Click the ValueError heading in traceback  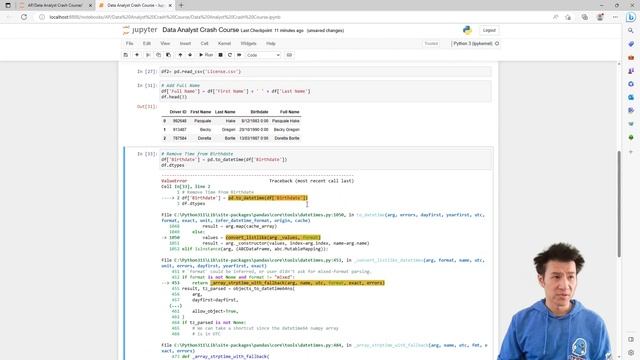coord(174,180)
